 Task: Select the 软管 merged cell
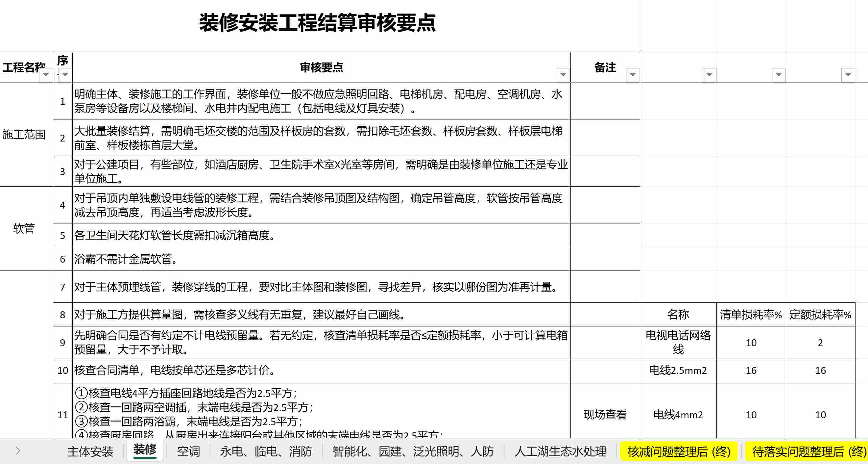(x=26, y=229)
